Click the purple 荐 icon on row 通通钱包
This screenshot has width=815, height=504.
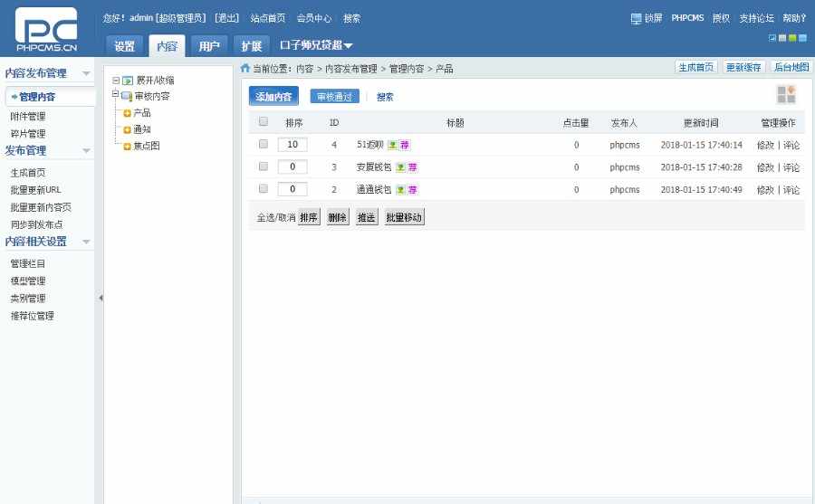pos(413,190)
